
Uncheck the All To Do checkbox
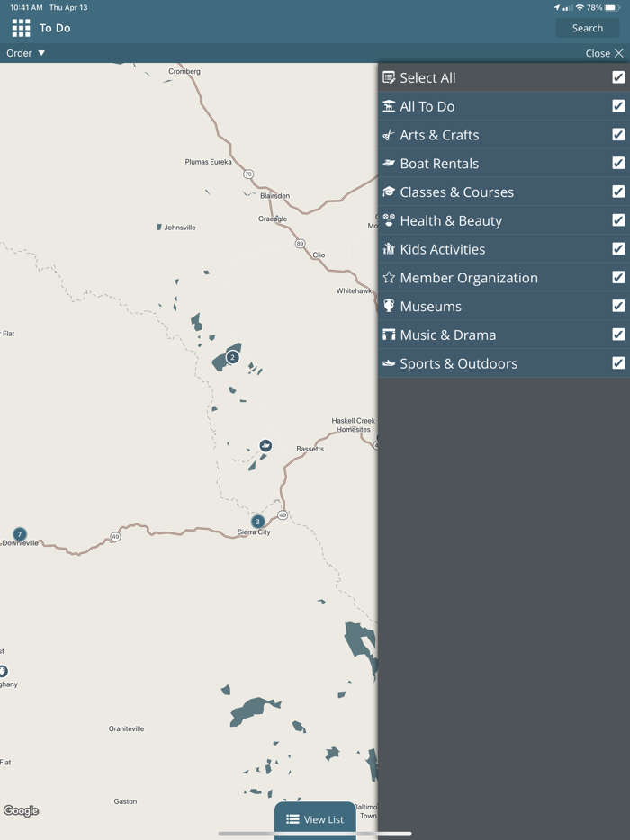[618, 105]
